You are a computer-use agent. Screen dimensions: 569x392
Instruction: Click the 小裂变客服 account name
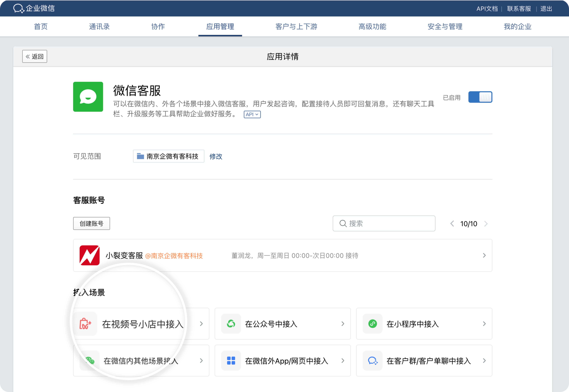(x=124, y=256)
